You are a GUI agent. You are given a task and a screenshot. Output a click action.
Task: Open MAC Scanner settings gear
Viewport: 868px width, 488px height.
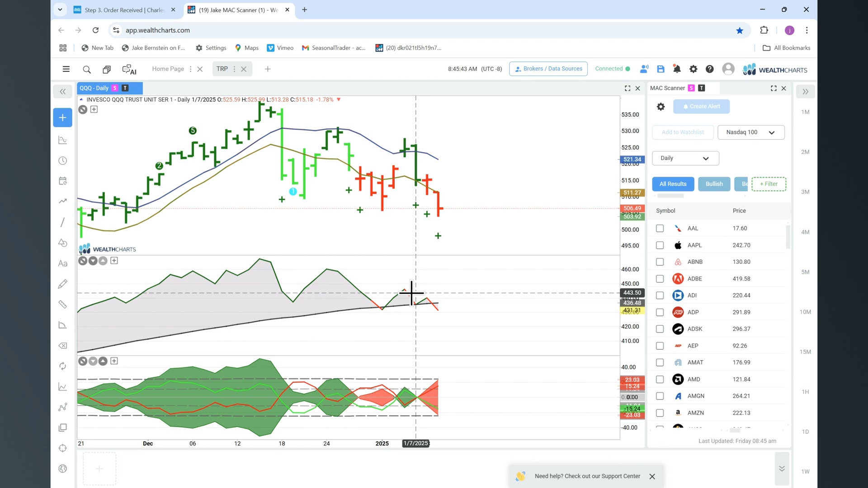[x=660, y=107]
